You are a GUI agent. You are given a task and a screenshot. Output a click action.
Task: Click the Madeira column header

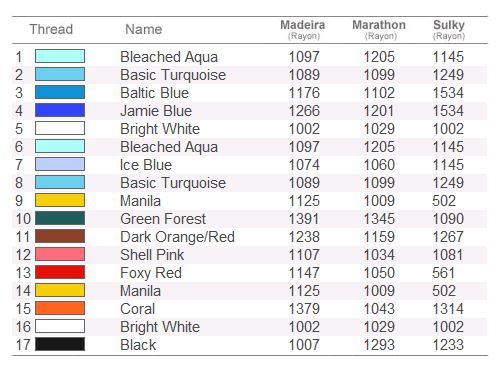point(303,29)
